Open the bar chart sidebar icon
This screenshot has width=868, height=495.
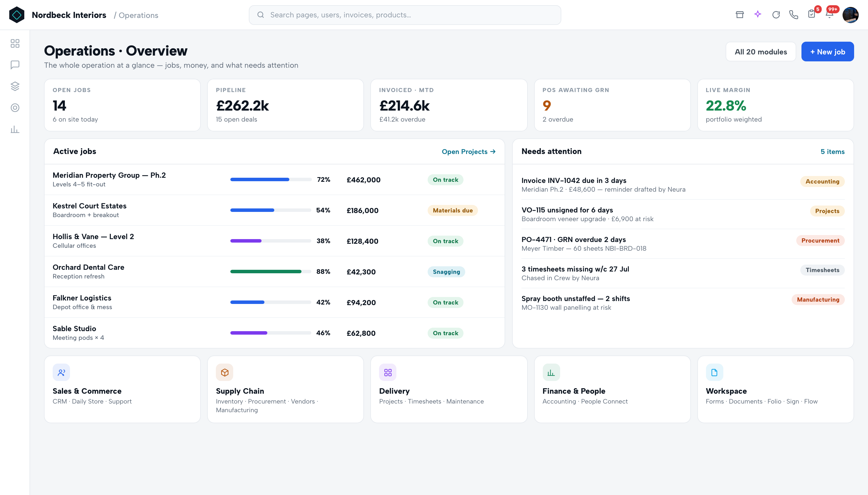(15, 129)
